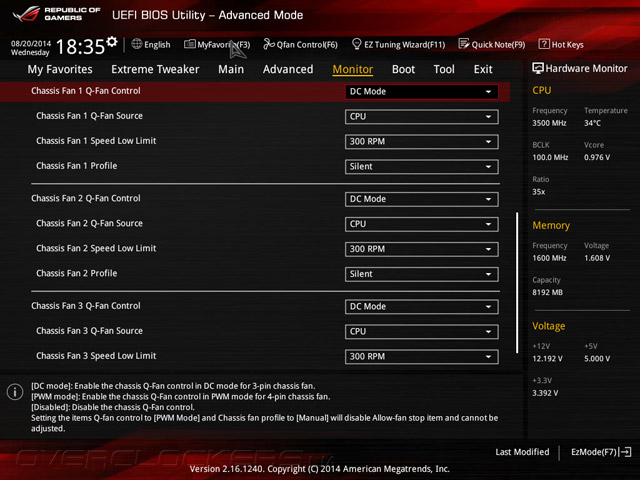Select Chassis Fan 1 Q-Fan Source label

pyautogui.click(x=89, y=116)
